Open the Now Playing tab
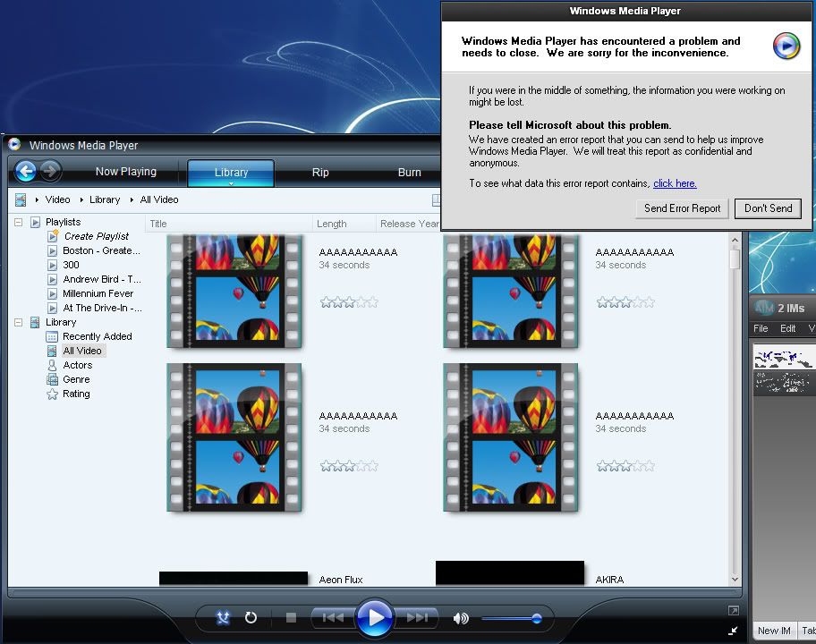 (126, 172)
